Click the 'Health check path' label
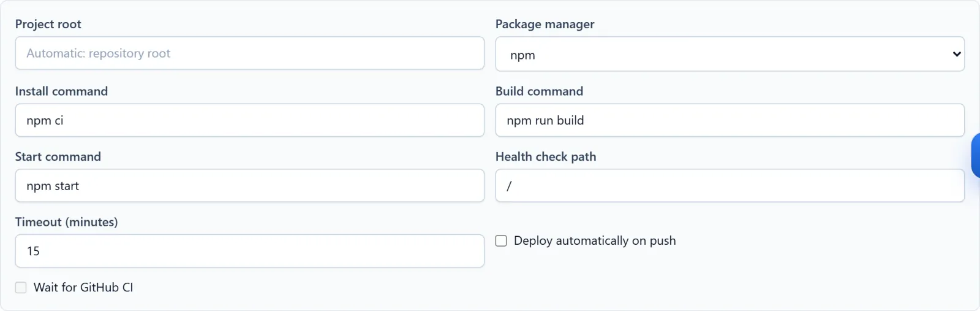Screen dimensions: 980x311 pos(546,156)
